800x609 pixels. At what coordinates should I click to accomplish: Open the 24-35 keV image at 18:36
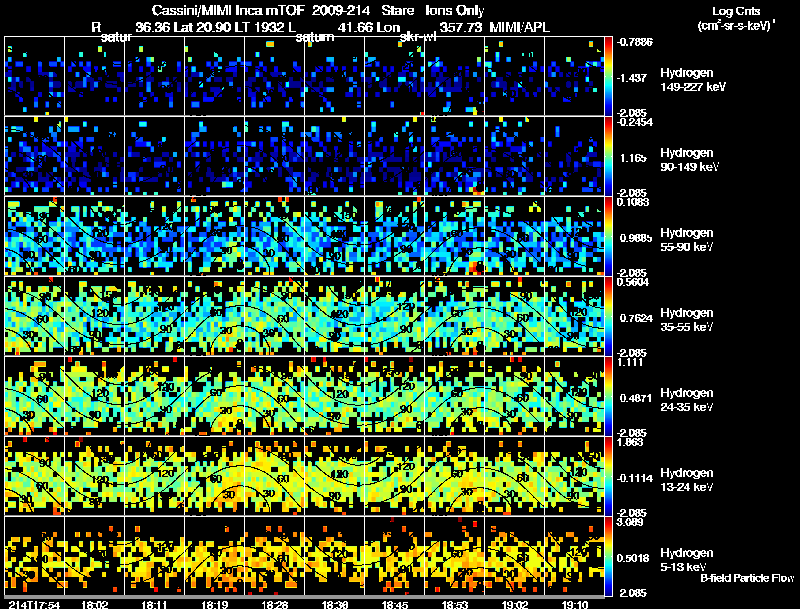[335, 396]
